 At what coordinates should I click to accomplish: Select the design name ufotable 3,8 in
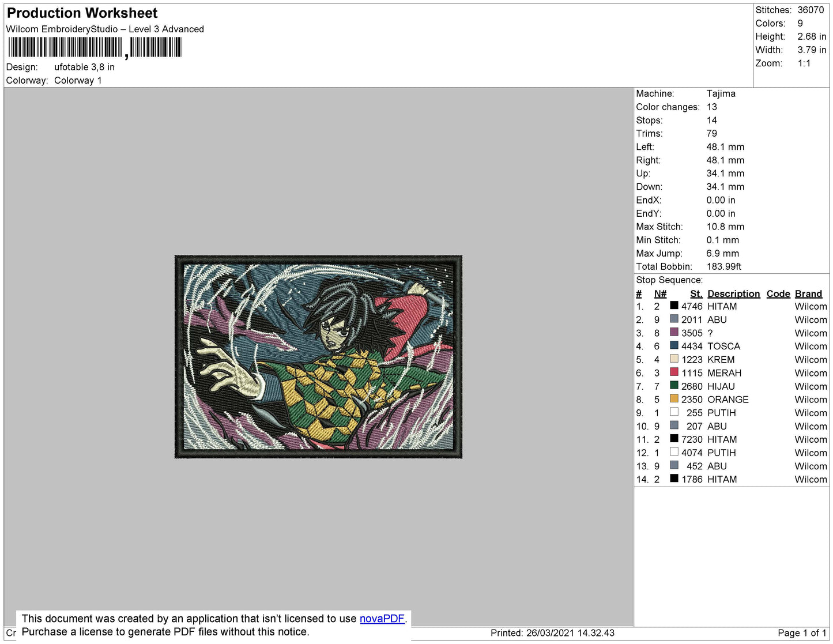point(84,67)
